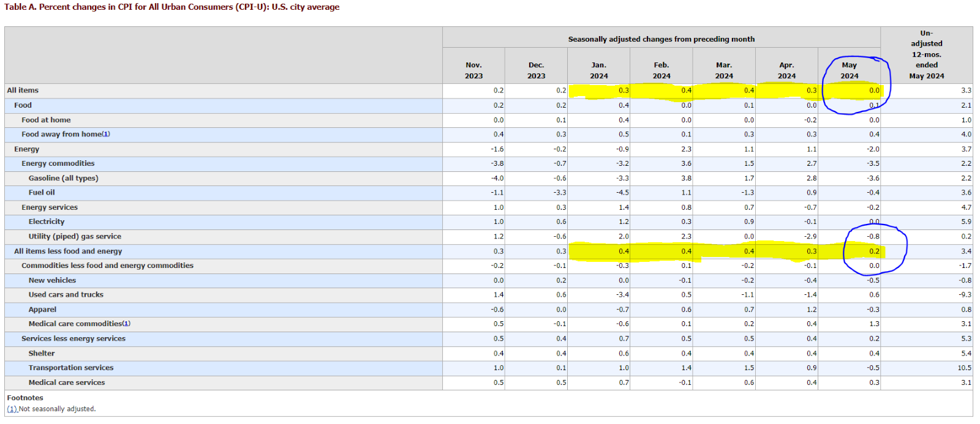
Task: Select the Electricity row label
Action: pos(46,221)
